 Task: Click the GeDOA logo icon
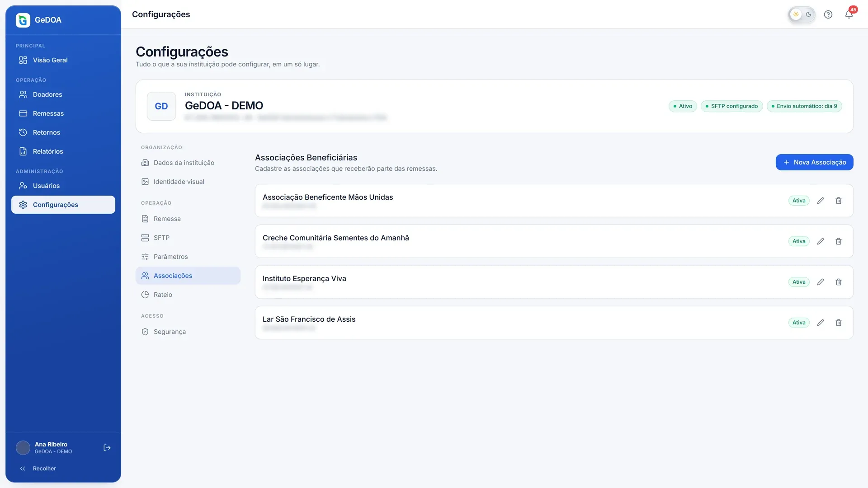23,20
